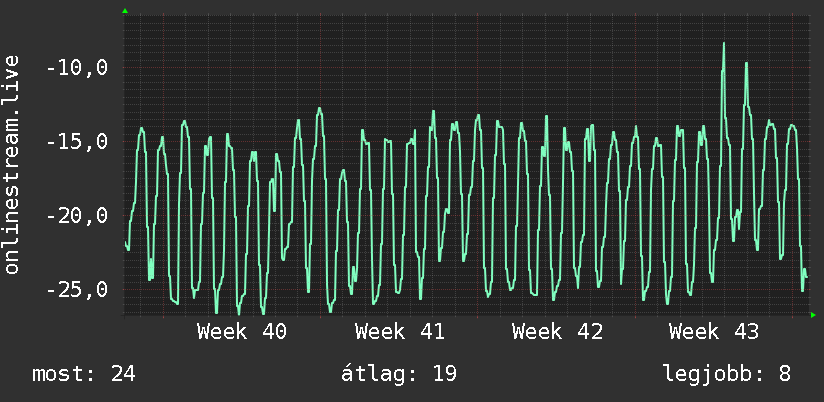This screenshot has width=824, height=402.
Task: Select the Week 43 axis label
Action: 714,332
